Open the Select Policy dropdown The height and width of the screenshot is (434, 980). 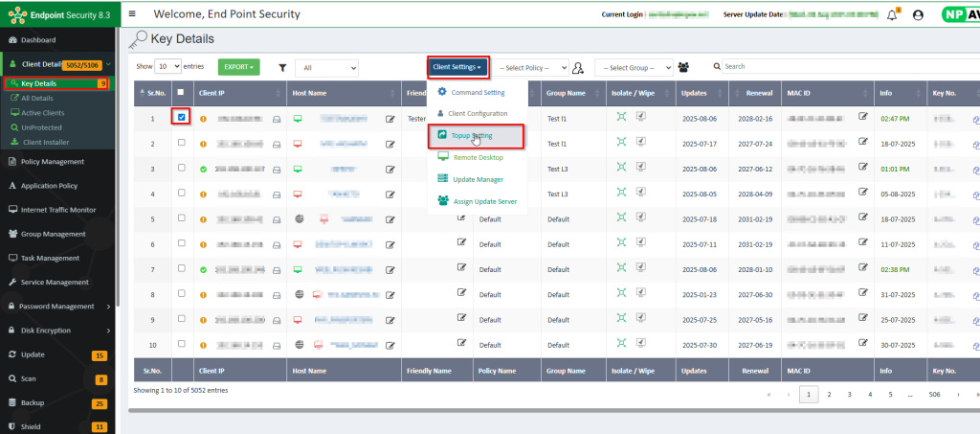[x=532, y=68]
